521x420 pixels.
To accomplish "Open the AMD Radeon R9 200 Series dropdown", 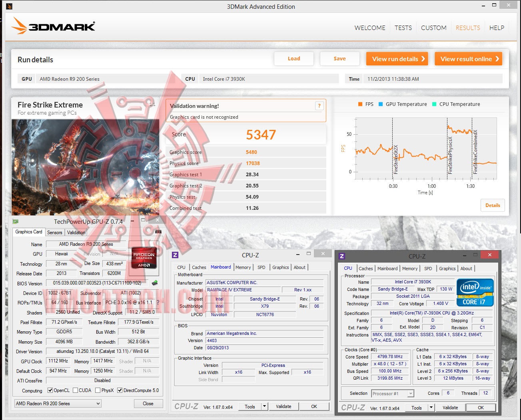I will click(58, 404).
